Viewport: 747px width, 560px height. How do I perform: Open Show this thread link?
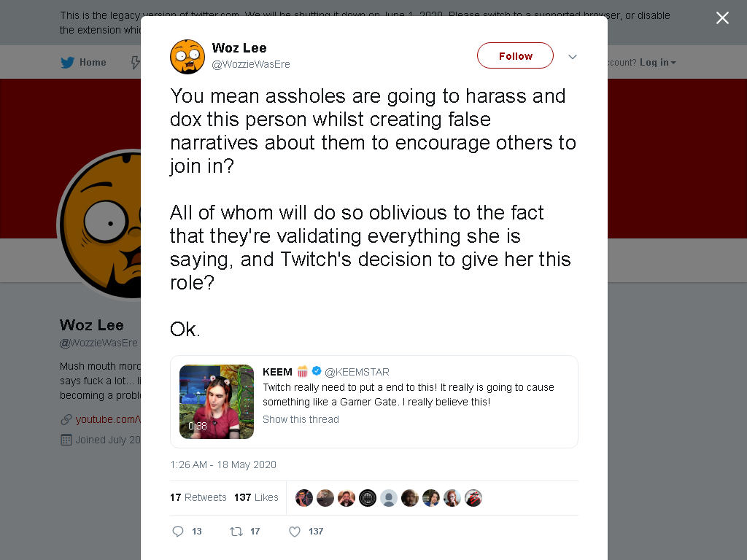[301, 419]
